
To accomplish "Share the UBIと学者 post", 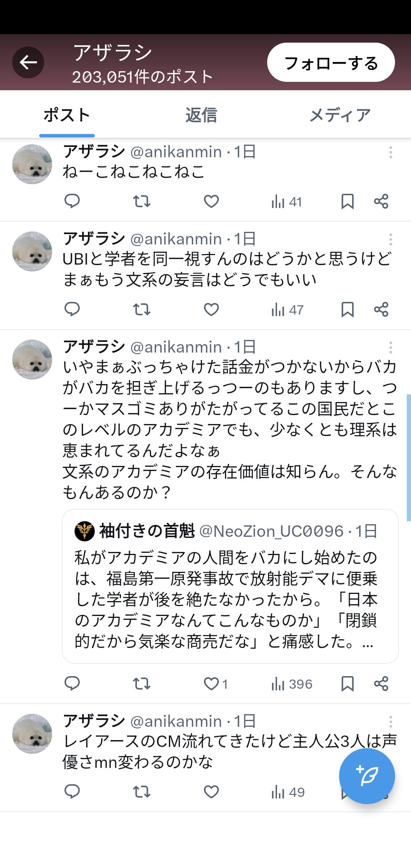I will pos(381,310).
